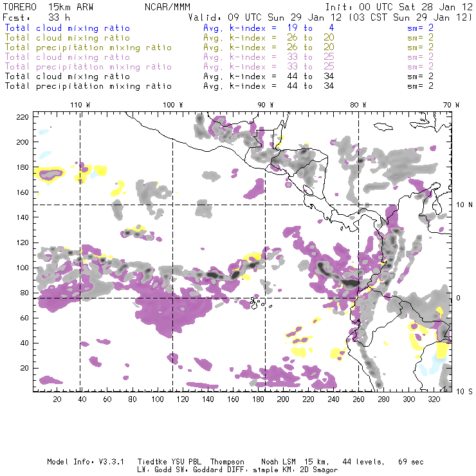
Task: Click the blue "sm= 2" value
Action: 421,28
